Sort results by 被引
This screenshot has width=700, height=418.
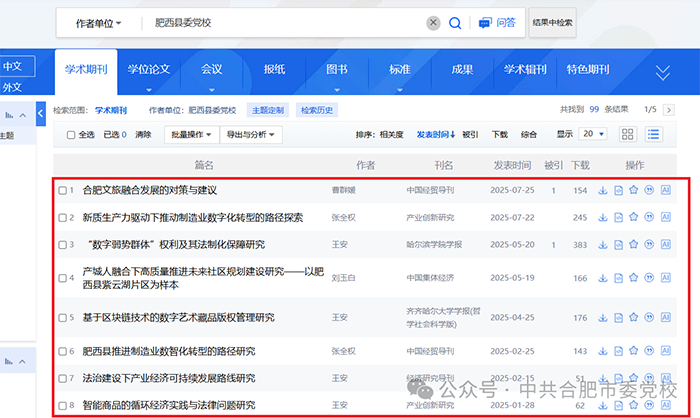pyautogui.click(x=470, y=134)
